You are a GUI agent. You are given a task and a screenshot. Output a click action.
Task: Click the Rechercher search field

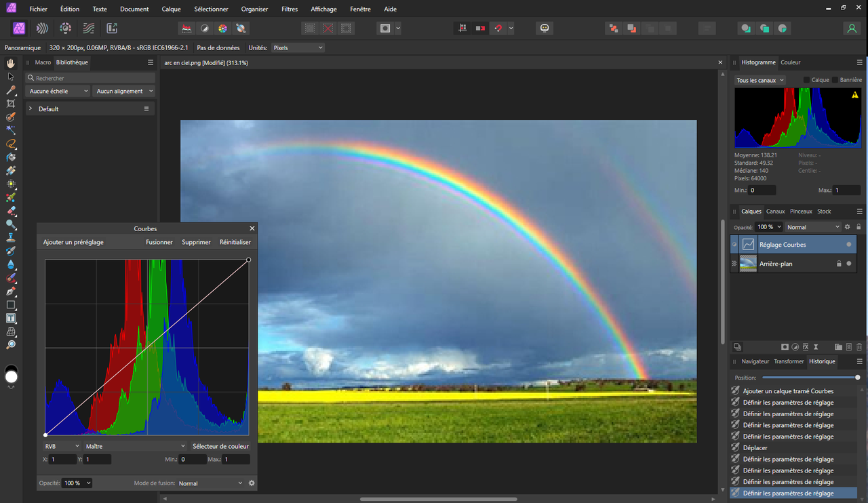[x=90, y=78]
